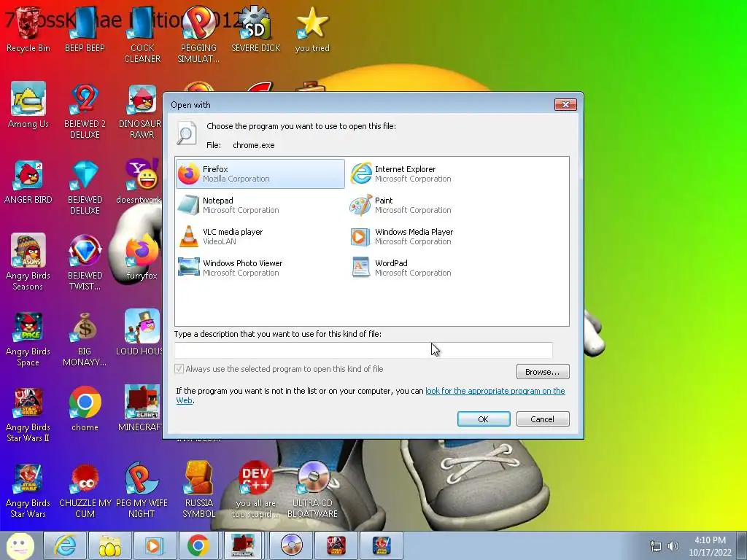
Task: Select the BEJEWED 2 DELUXE shortcut
Action: (x=85, y=111)
